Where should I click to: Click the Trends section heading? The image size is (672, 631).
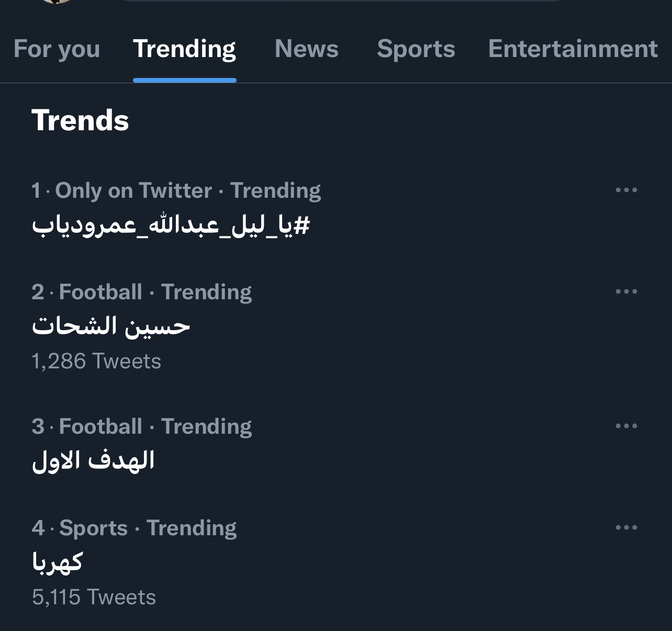(x=80, y=120)
